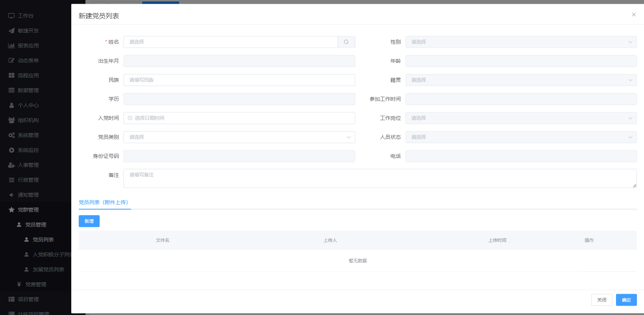Click the 暂无数据 empty table text
644x315 pixels.
tap(358, 261)
